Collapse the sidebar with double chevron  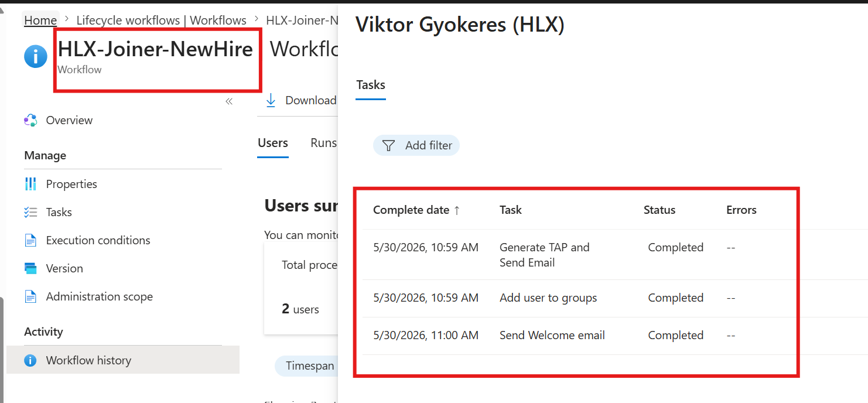(229, 101)
